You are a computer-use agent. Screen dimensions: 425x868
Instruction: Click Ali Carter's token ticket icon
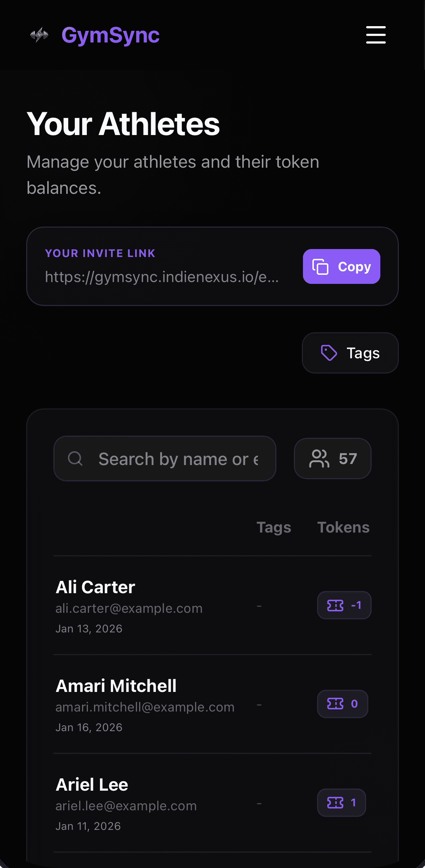[x=335, y=605]
